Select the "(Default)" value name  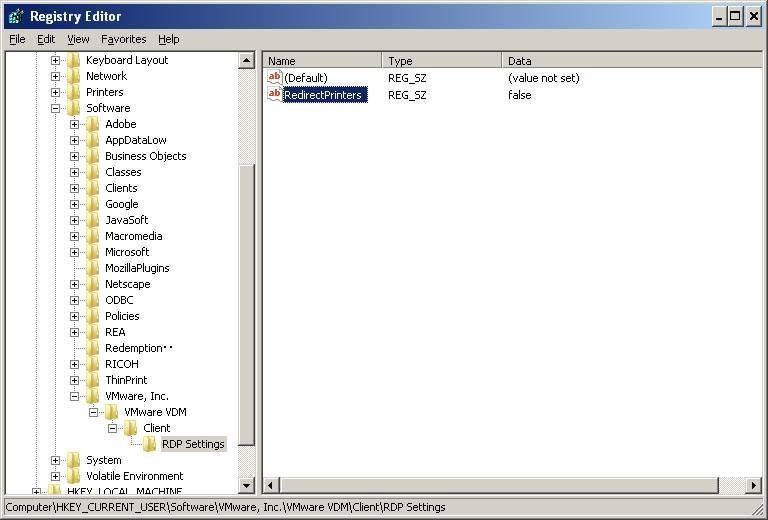click(x=306, y=78)
